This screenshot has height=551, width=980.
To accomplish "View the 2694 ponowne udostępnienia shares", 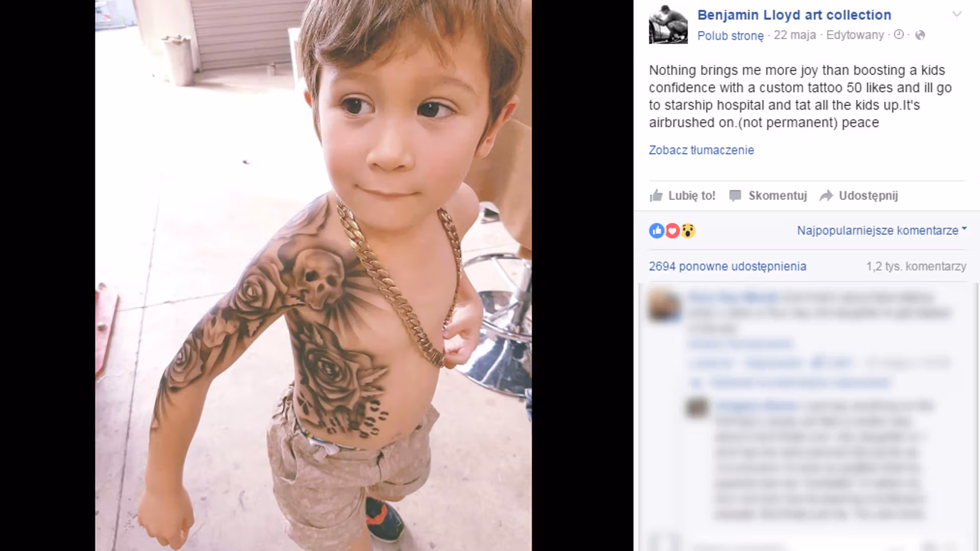I will (728, 266).
